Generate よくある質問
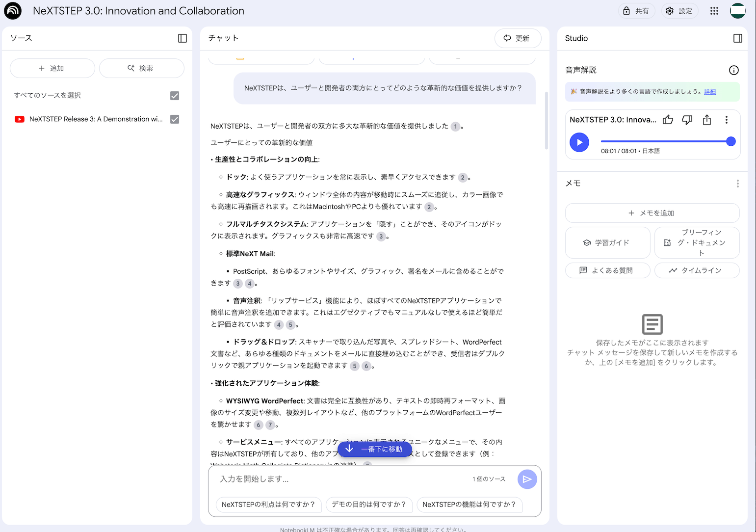This screenshot has width=756, height=532. (x=608, y=270)
